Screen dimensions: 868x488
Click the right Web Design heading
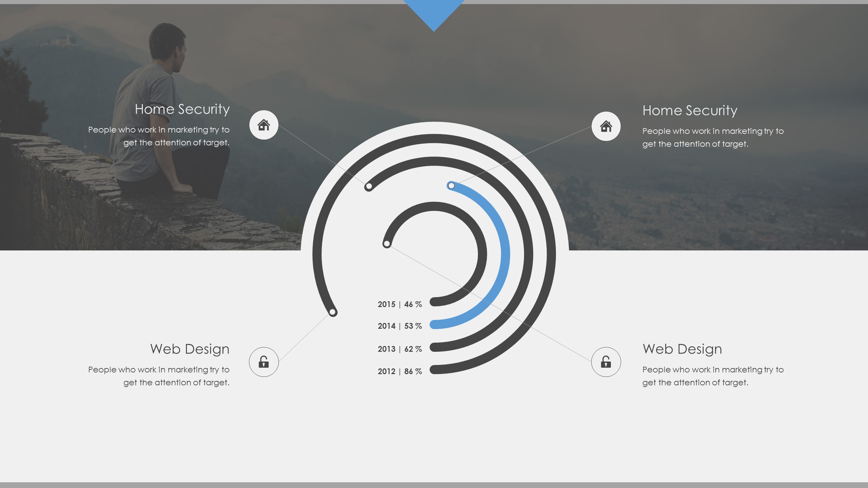pyautogui.click(x=682, y=349)
